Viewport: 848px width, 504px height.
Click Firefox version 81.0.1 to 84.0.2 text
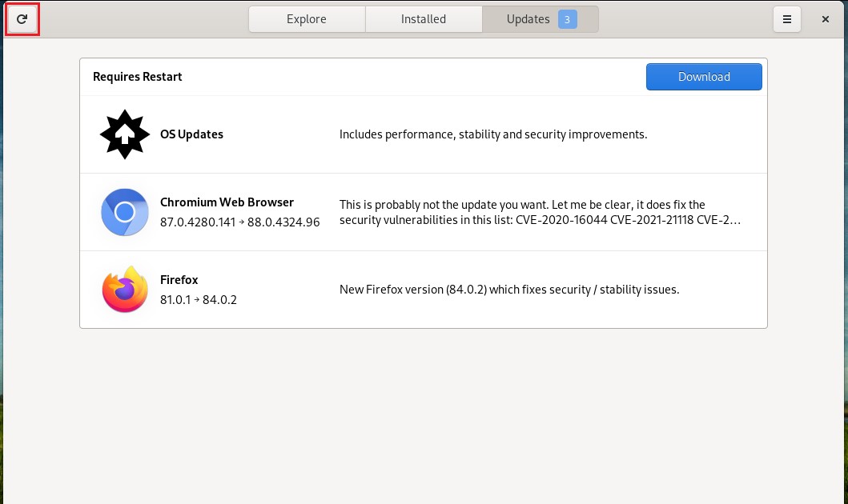[x=199, y=300]
